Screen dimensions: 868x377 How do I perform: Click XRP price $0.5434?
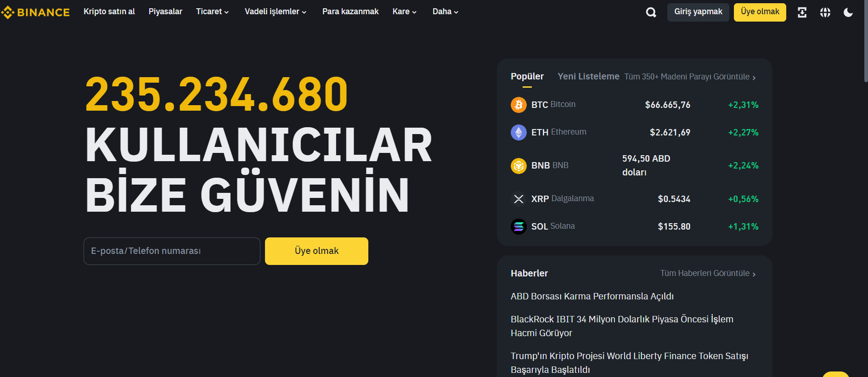pos(674,199)
